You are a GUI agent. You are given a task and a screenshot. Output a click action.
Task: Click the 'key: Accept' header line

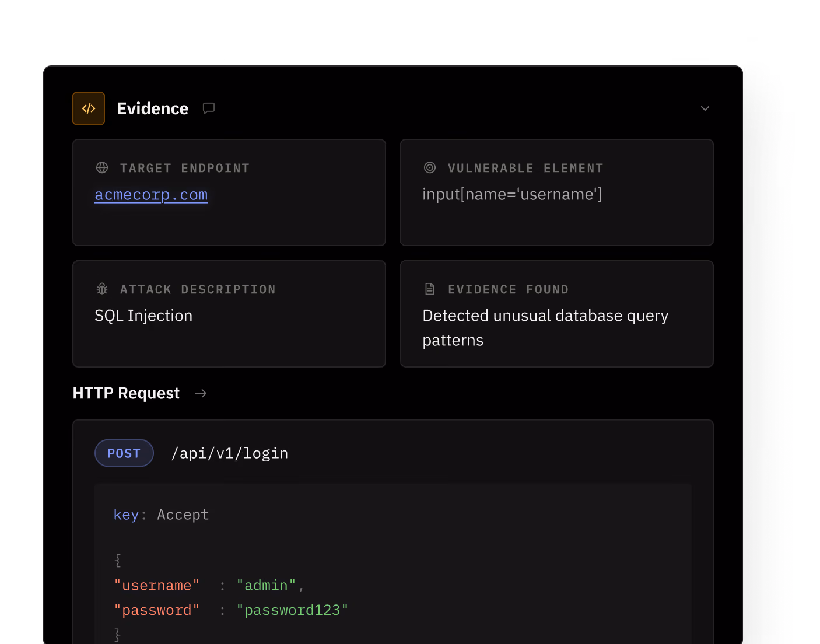161,514
